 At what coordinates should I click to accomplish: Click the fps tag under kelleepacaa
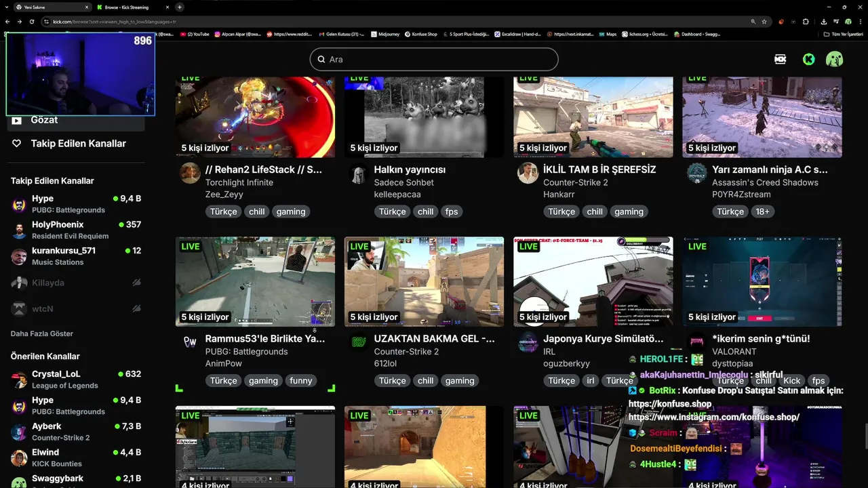[452, 211]
